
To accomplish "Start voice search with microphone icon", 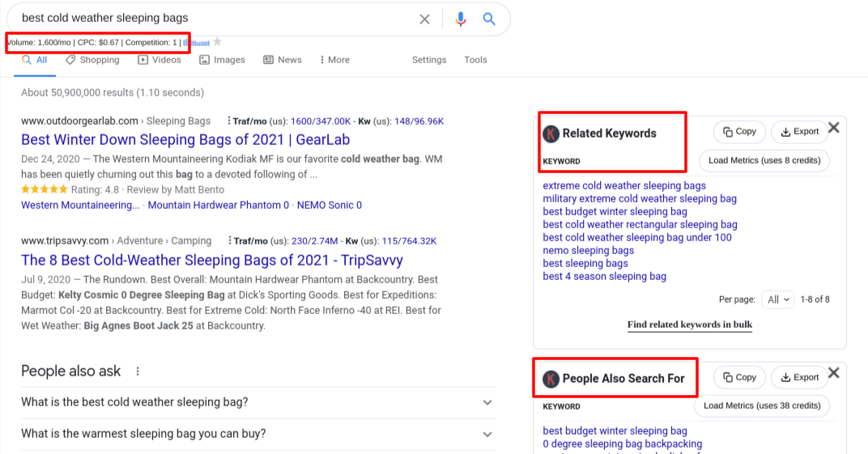I will pos(460,19).
